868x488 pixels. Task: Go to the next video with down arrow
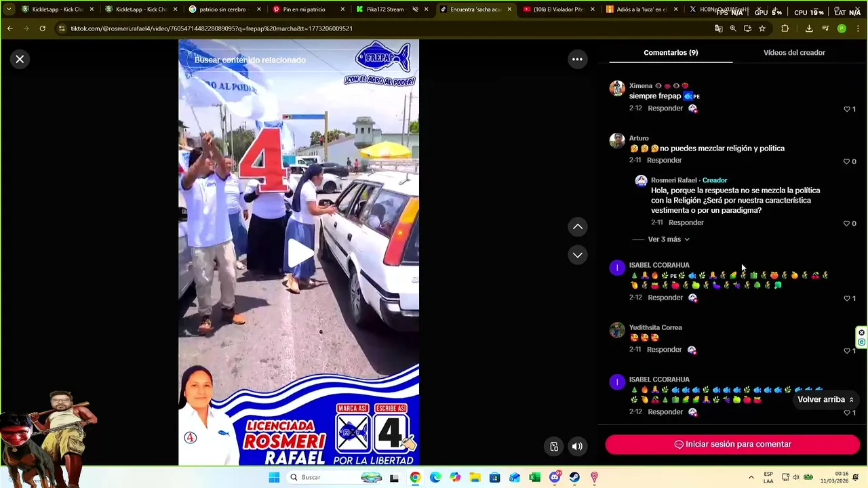pos(578,255)
